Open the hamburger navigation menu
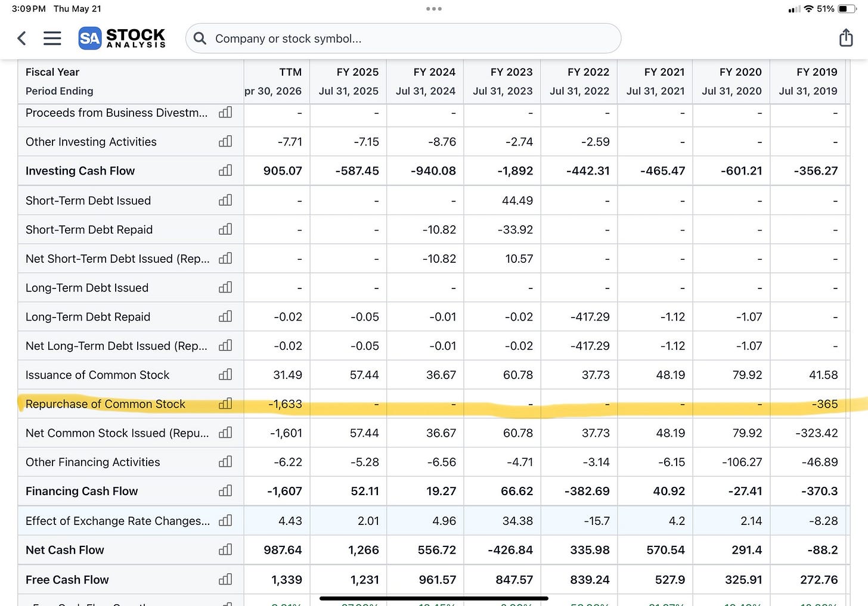 click(52, 39)
